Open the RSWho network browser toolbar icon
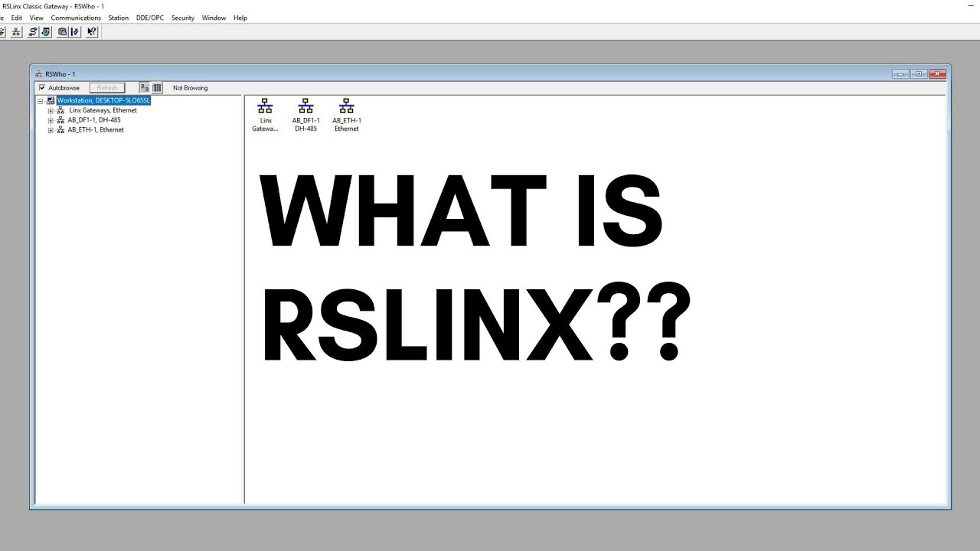 click(16, 31)
